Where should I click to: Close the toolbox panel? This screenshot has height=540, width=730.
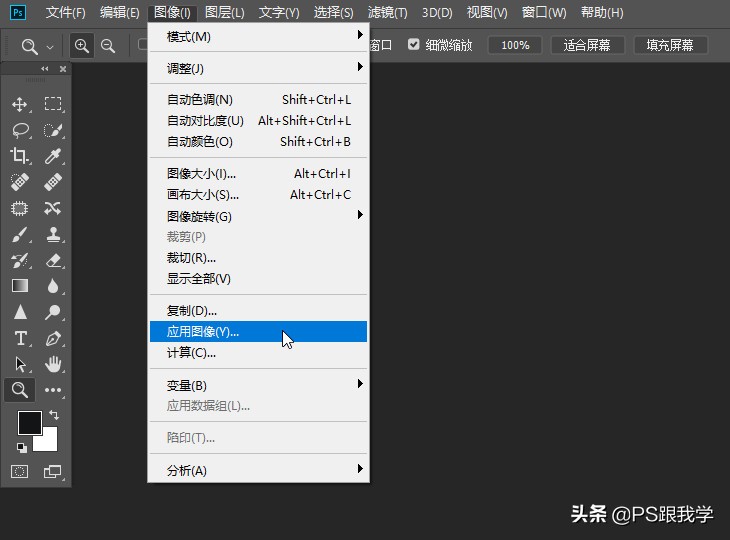[63, 69]
